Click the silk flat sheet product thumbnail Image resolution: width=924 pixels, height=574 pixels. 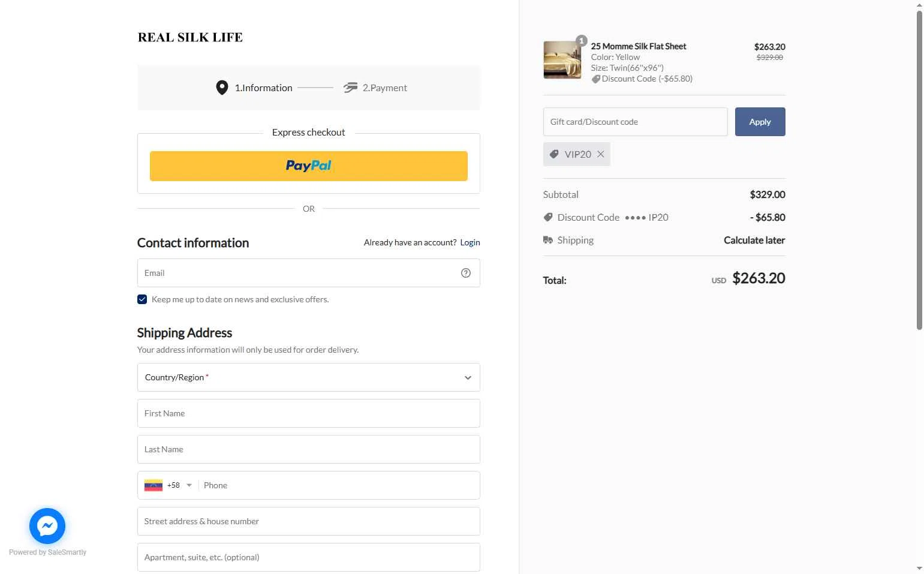(562, 60)
